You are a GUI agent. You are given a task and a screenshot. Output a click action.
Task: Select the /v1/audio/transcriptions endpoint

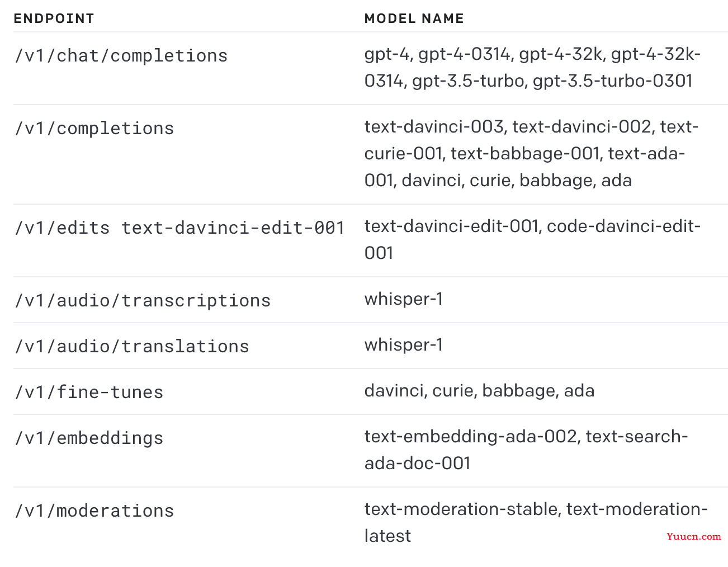[x=143, y=301]
